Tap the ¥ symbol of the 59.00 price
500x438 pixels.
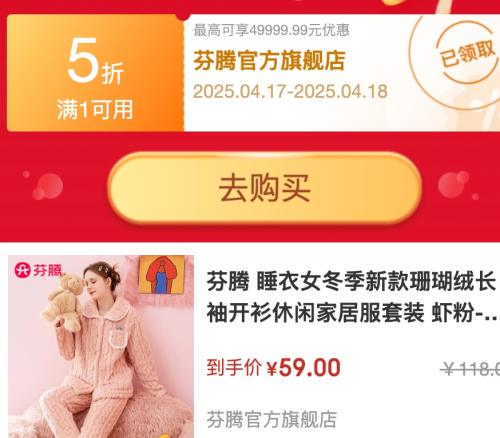(x=272, y=368)
